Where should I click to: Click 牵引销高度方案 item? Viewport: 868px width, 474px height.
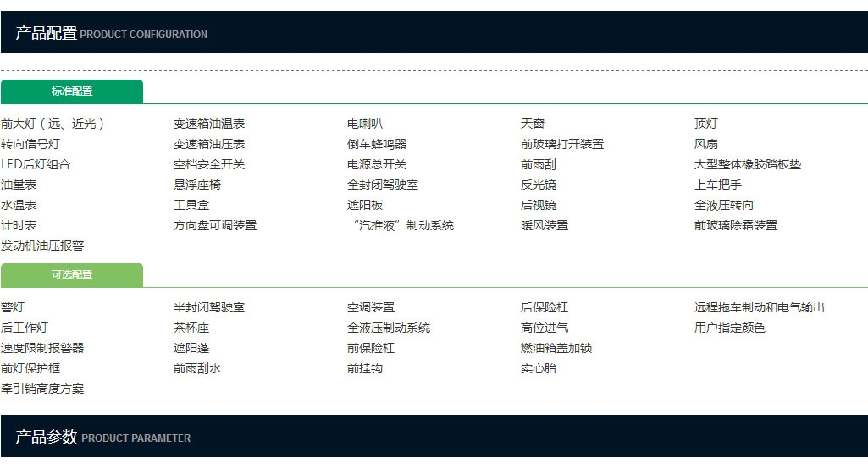[42, 389]
